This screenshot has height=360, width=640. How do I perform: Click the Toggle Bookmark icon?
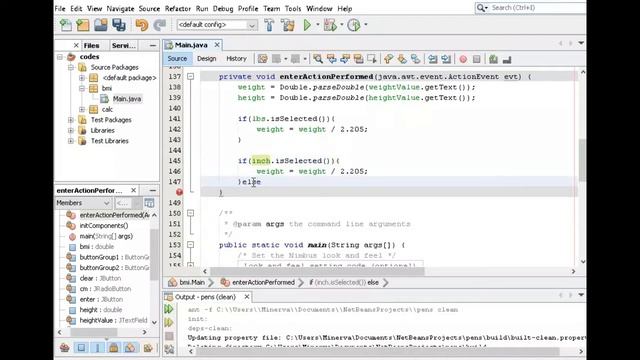[x=416, y=59]
